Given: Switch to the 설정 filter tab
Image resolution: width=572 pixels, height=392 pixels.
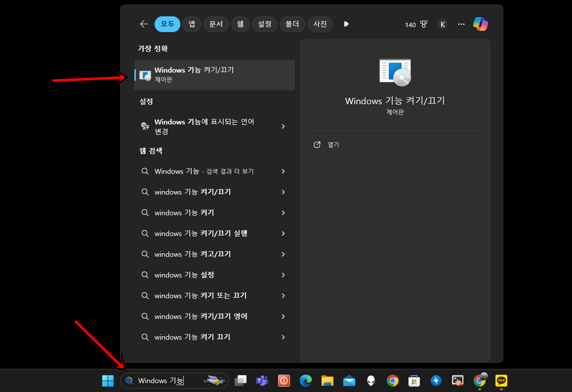Looking at the screenshot, I should tap(264, 24).
